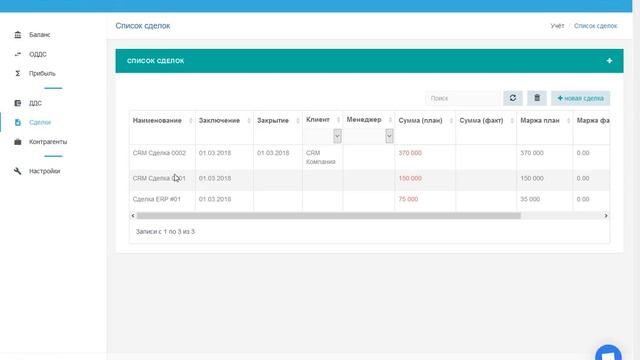The height and width of the screenshot is (360, 640).
Task: Open the ОДДС menu item
Action: point(38,54)
